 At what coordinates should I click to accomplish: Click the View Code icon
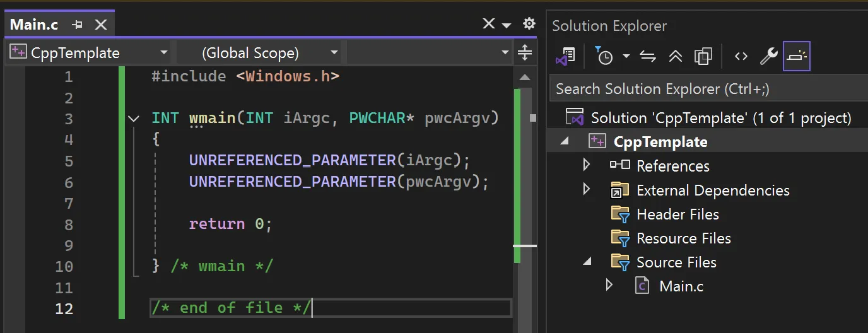(741, 56)
